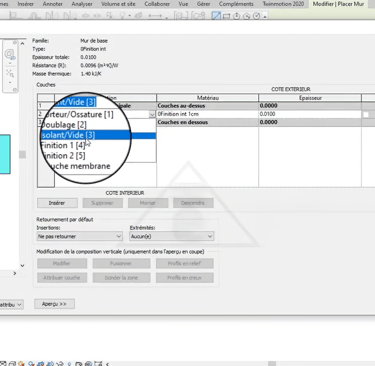
Task: Select 'Finition 1 [4]' in the list
Action: (x=63, y=145)
